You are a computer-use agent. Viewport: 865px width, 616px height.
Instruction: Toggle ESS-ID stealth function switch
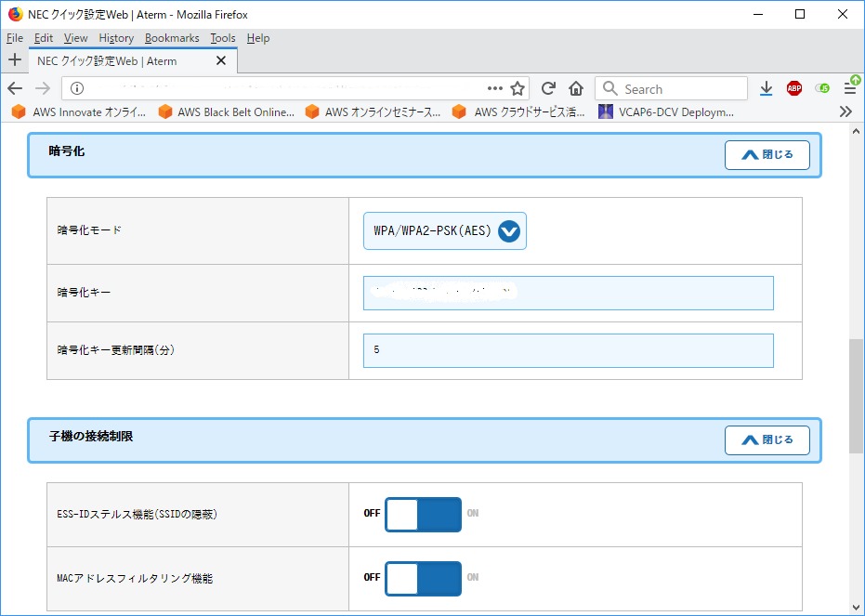(423, 514)
